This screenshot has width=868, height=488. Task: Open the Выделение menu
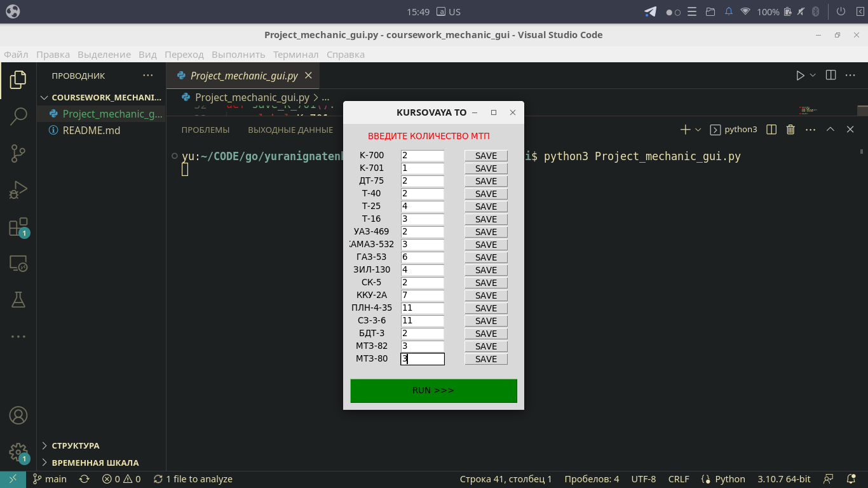[x=104, y=55]
